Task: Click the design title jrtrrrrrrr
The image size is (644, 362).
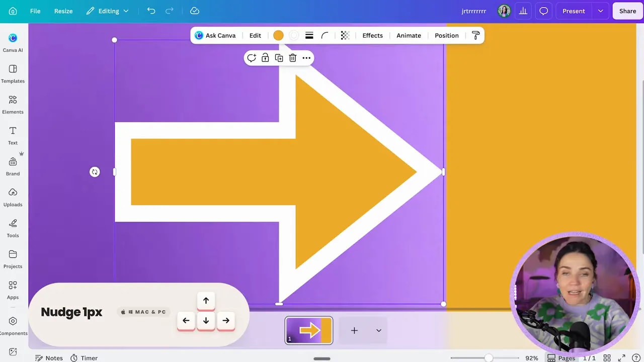Action: (x=474, y=11)
